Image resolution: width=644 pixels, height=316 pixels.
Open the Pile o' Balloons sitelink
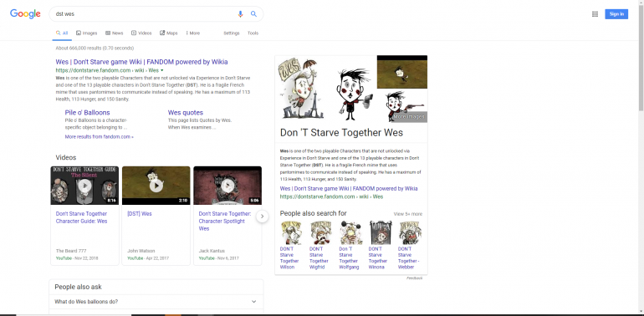(87, 113)
